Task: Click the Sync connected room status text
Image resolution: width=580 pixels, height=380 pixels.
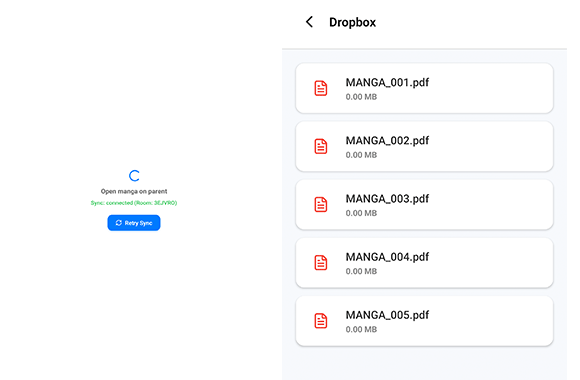Action: point(134,203)
